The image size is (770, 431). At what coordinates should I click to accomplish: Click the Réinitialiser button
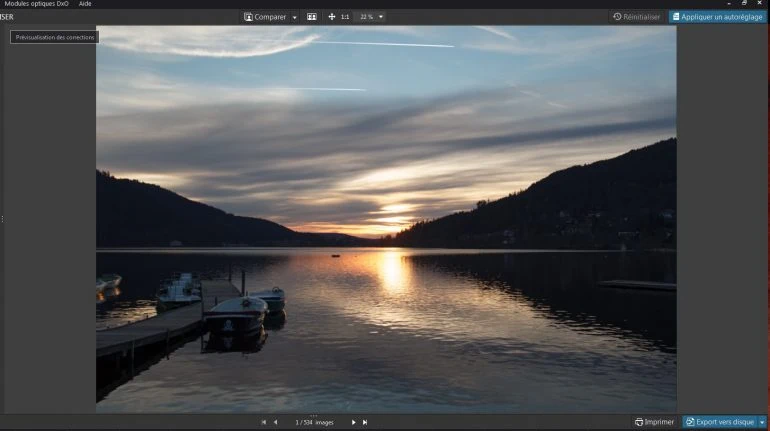[637, 17]
